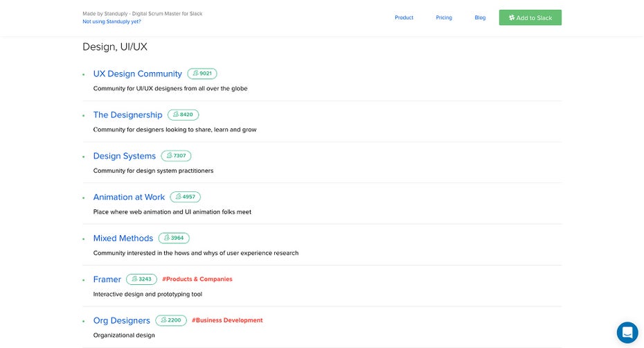Open The Designership link

coord(127,115)
